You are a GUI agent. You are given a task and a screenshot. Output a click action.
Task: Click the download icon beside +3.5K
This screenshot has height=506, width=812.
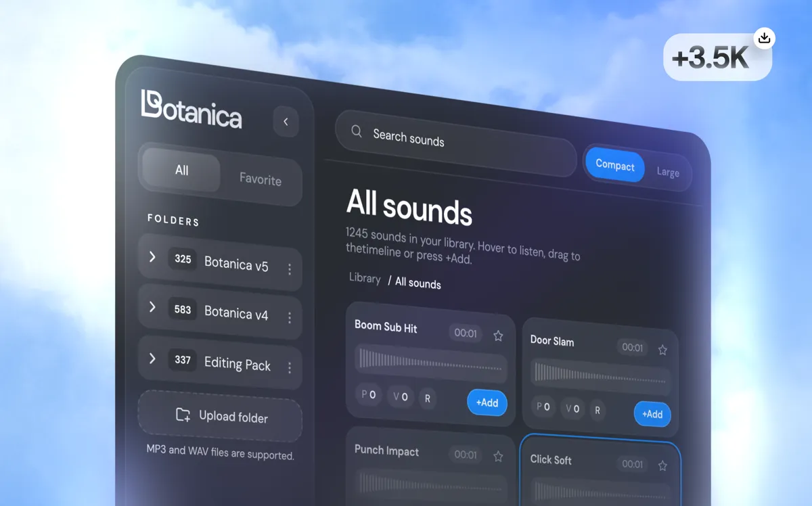click(x=765, y=38)
